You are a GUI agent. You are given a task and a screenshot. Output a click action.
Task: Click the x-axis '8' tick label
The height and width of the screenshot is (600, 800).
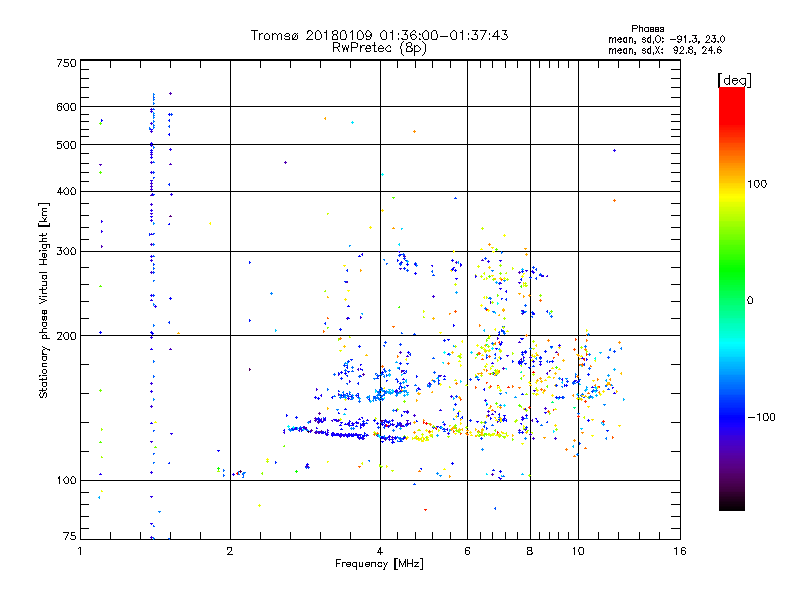click(530, 551)
